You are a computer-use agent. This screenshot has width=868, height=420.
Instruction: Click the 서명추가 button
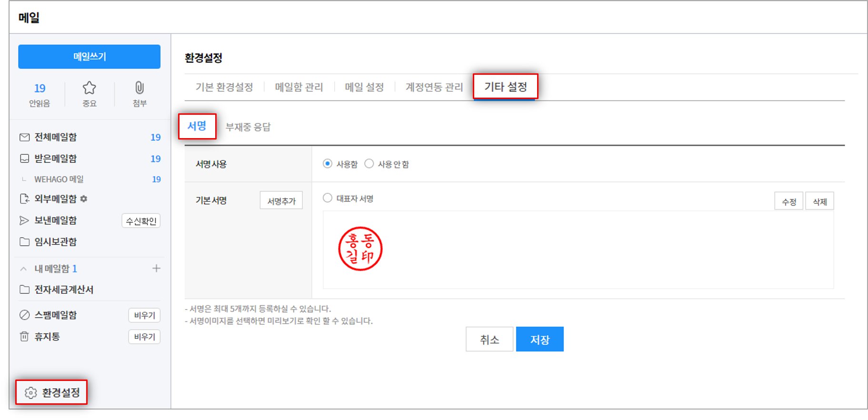[281, 201]
